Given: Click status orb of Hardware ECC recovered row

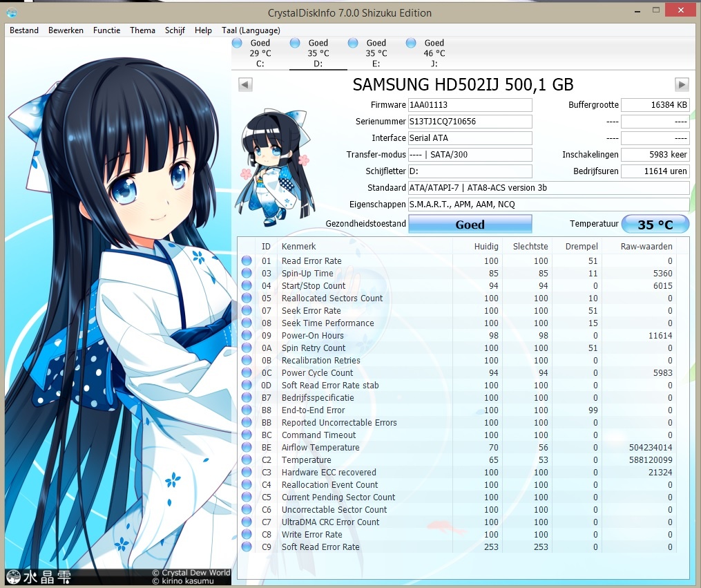Looking at the screenshot, I should tap(247, 472).
